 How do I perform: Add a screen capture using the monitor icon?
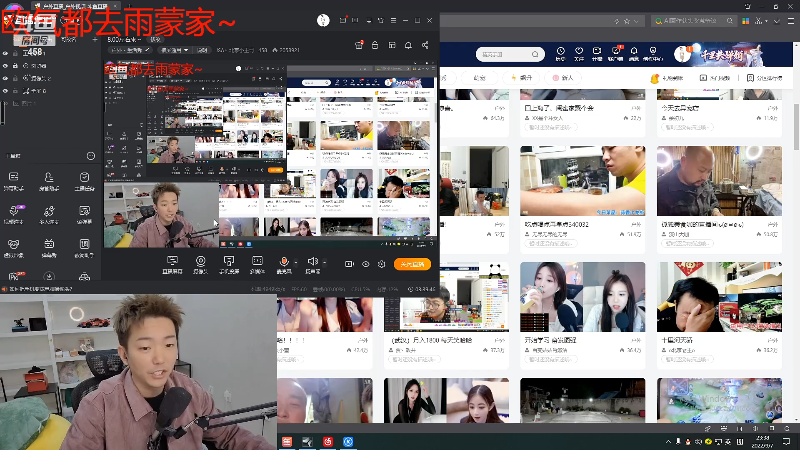click(172, 261)
